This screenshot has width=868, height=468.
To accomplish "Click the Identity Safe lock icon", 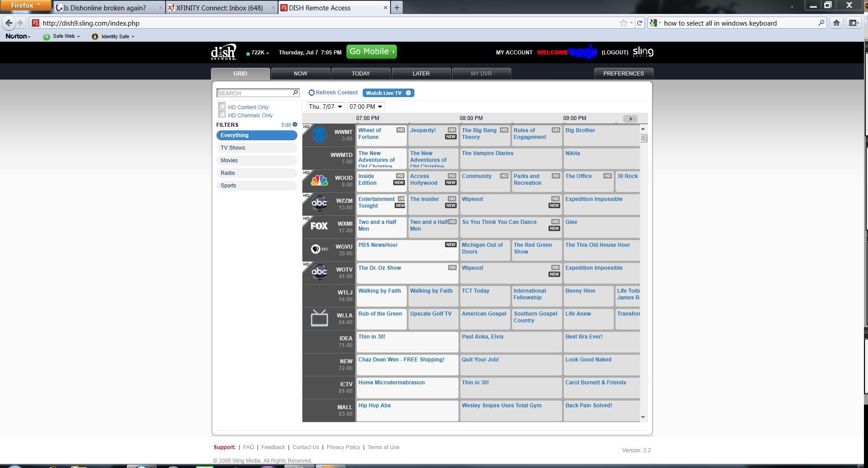I will (94, 36).
